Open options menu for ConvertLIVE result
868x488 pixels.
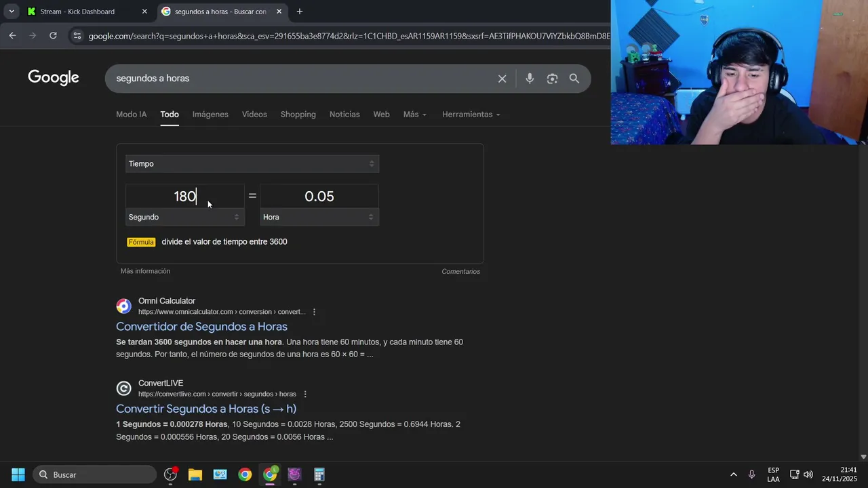pos(305,394)
